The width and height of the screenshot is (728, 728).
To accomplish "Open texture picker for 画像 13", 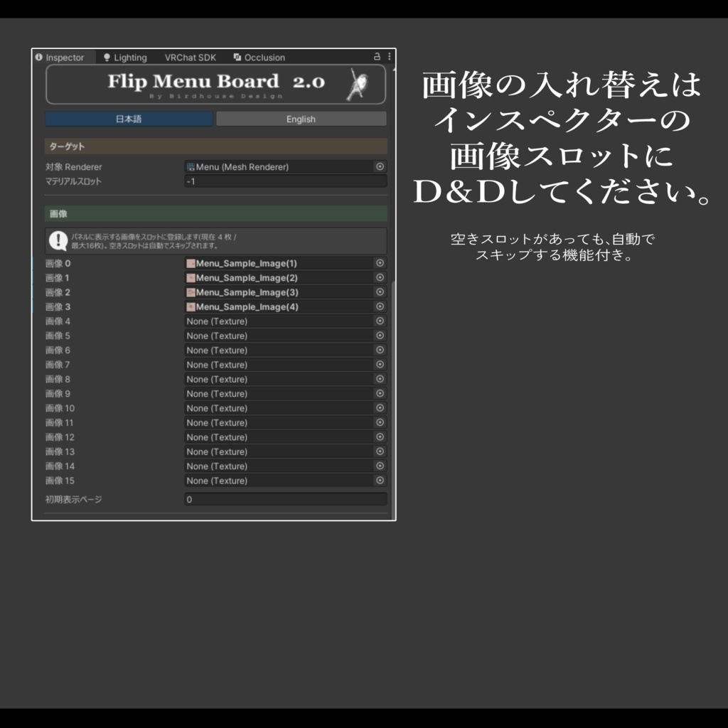I will [380, 451].
